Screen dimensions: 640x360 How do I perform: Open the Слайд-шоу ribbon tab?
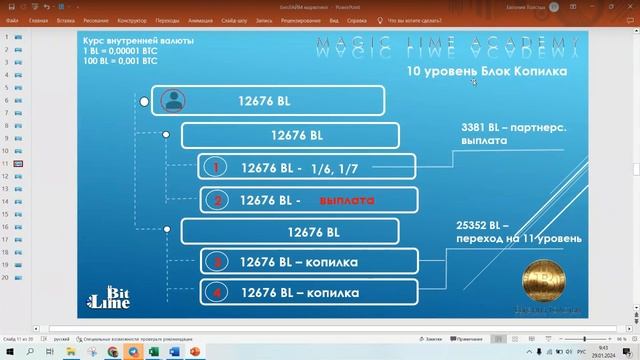pos(234,20)
